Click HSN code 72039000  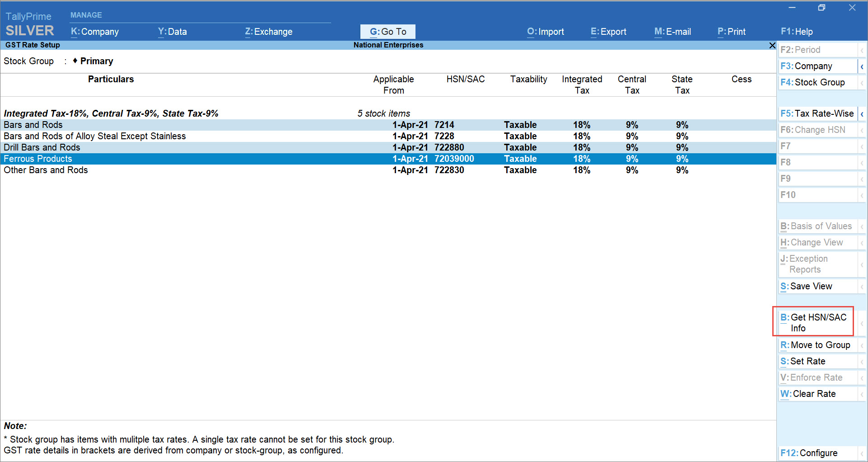[x=454, y=159]
